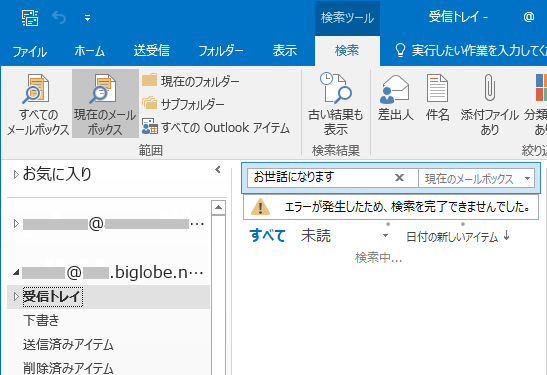Select the 現在のメールボックス scope button
547x375 pixels.
click(x=105, y=104)
